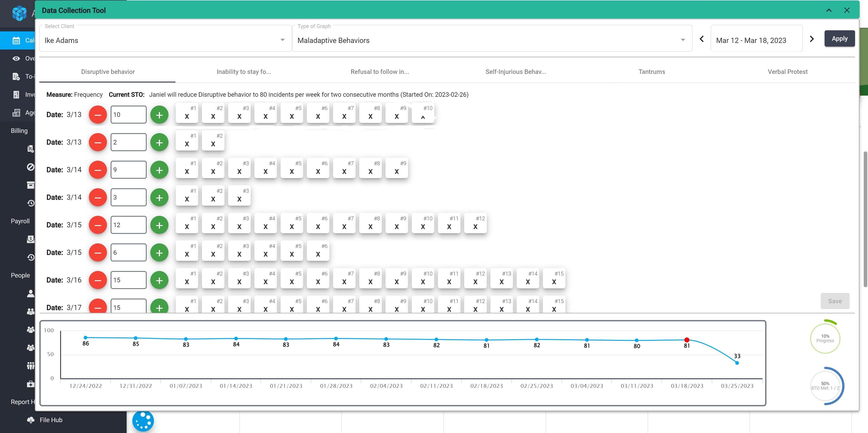Screen dimensions: 868x433
Task: Click the red minus button for 3/13 first row
Action: coord(98,115)
